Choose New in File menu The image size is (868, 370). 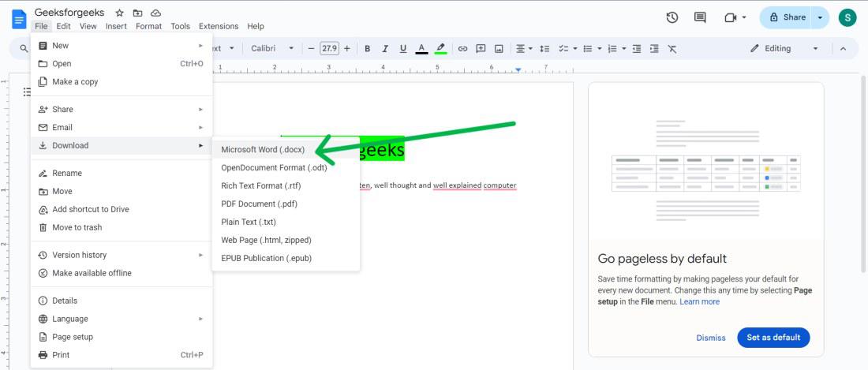click(122, 46)
